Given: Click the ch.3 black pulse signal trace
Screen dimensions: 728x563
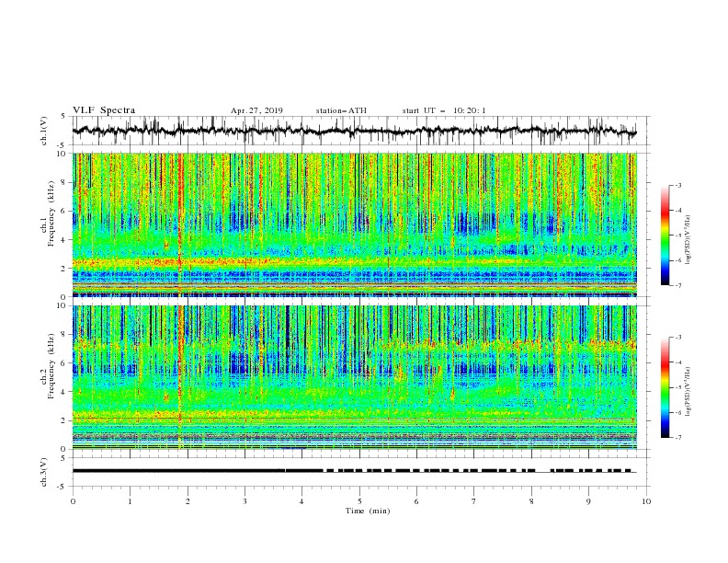Looking at the screenshot, I should pos(354,471).
